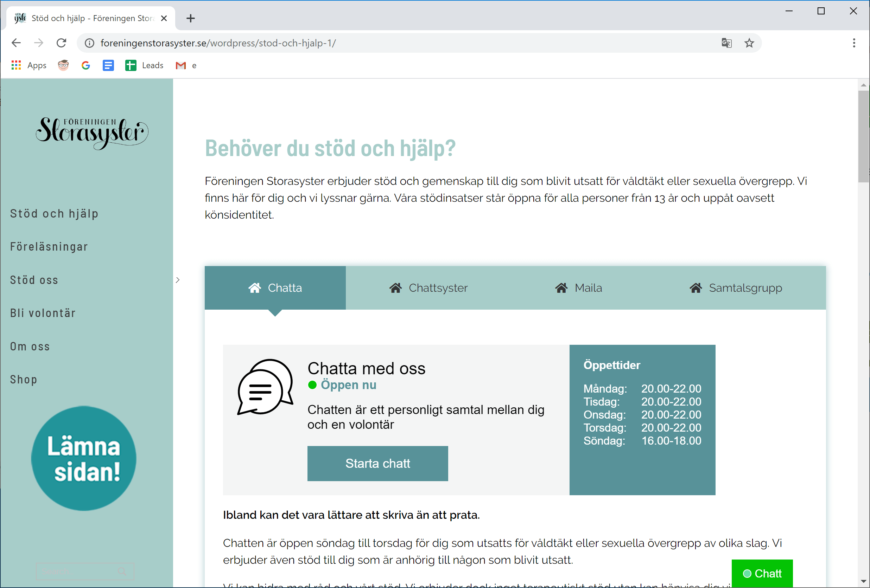
Task: Click the Leads spreadsheet bookmark
Action: 145,65
